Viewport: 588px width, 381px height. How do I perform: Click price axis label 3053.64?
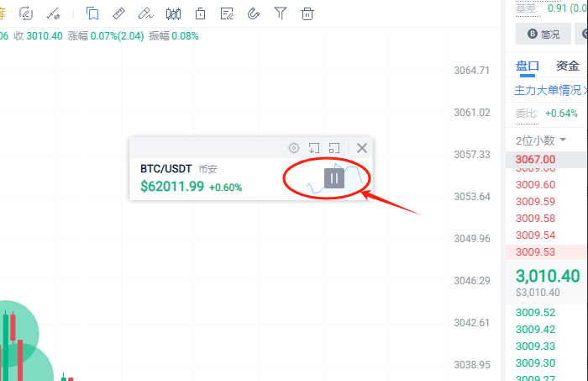[472, 196]
